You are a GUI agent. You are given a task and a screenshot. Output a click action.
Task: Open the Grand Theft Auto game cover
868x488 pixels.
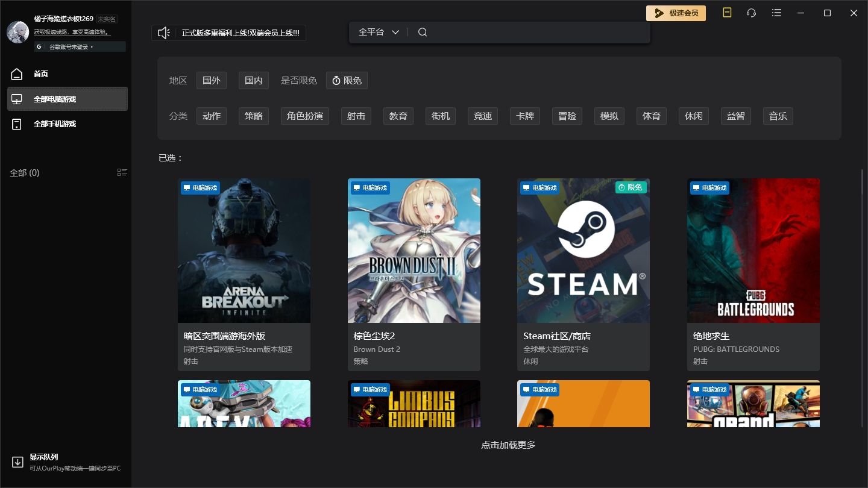pos(753,404)
